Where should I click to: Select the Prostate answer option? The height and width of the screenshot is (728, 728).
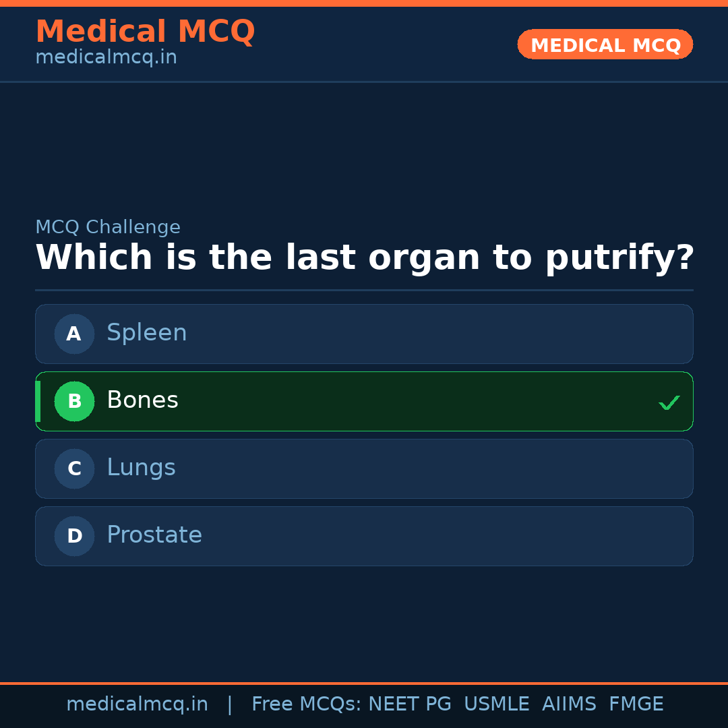364,536
